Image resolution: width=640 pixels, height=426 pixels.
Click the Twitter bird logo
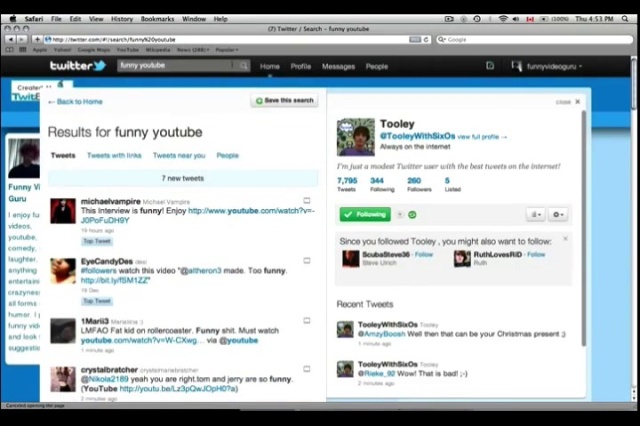pos(100,65)
